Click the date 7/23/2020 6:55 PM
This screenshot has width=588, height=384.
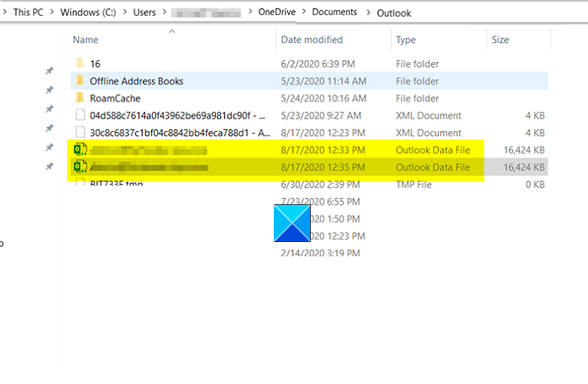point(320,202)
